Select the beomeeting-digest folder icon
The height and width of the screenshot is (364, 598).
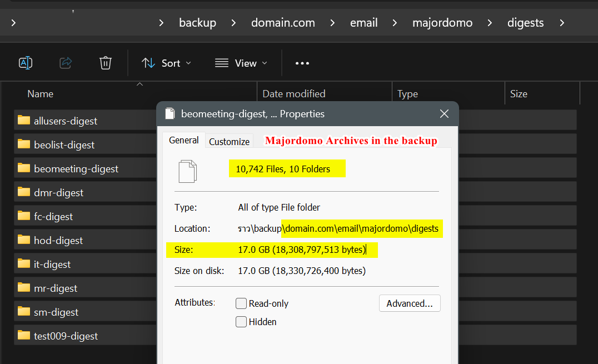(24, 168)
